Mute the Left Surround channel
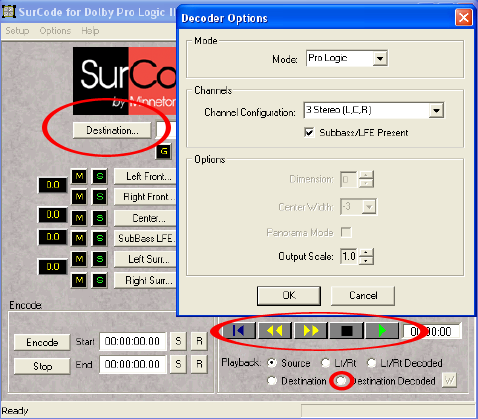Image resolution: width=478 pixels, height=419 pixels. [x=79, y=259]
